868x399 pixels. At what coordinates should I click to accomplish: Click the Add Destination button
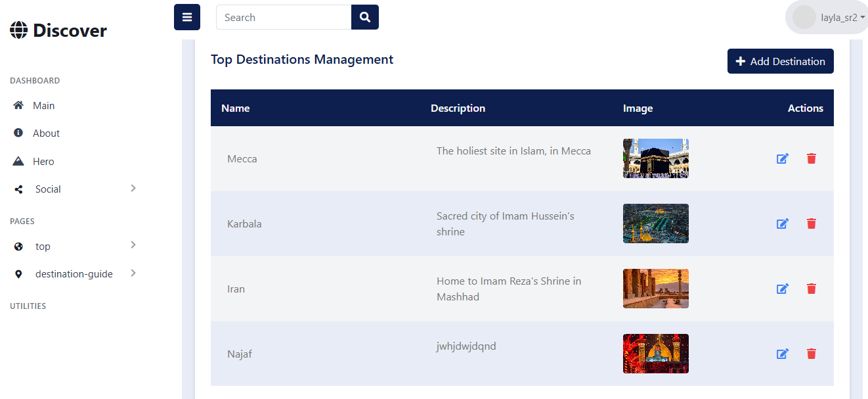[780, 61]
